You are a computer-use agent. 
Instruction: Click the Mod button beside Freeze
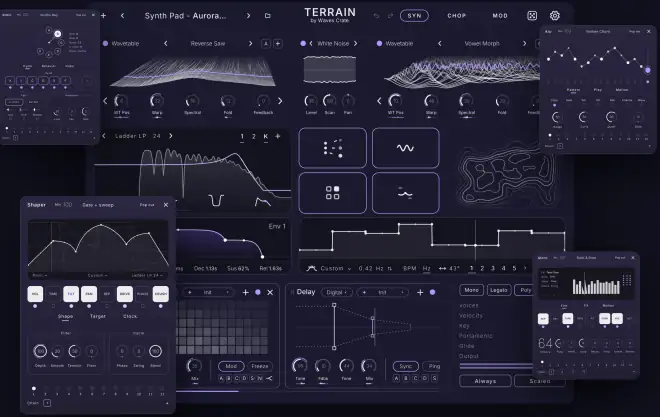pos(231,366)
